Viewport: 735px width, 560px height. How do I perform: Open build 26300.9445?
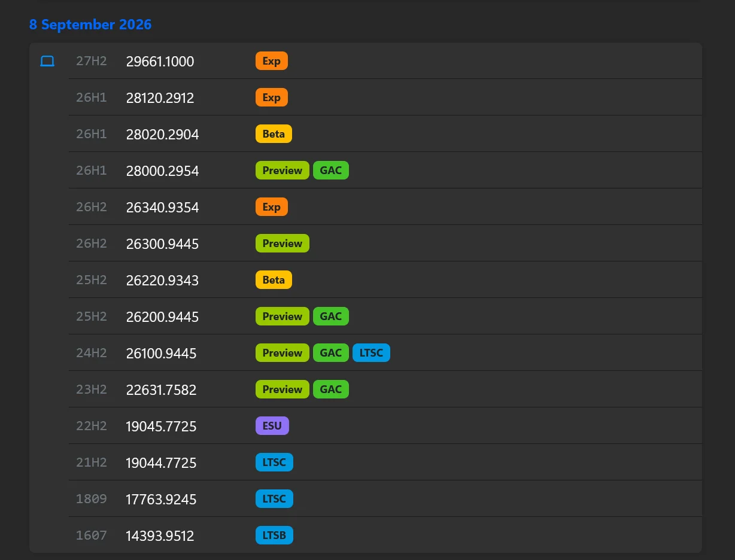click(x=162, y=244)
